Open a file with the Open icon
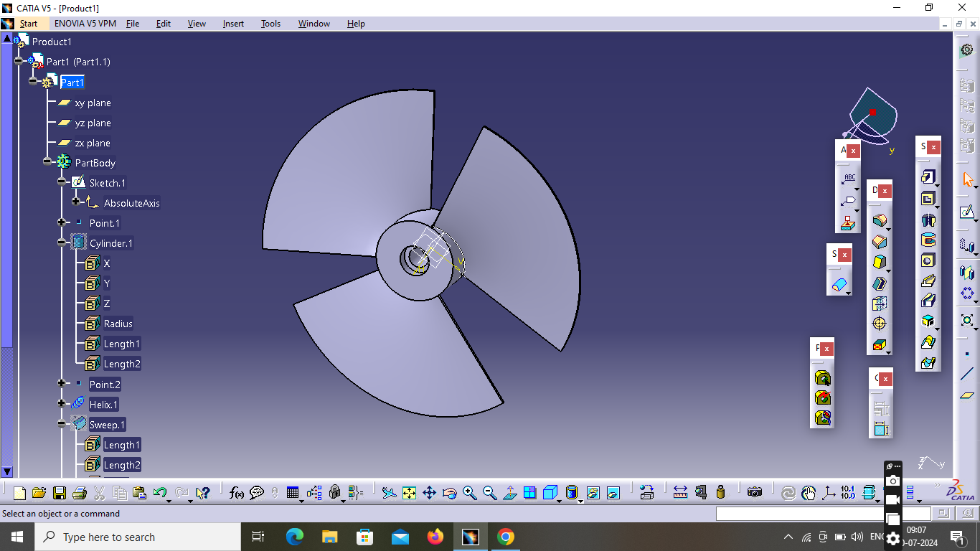 [39, 493]
